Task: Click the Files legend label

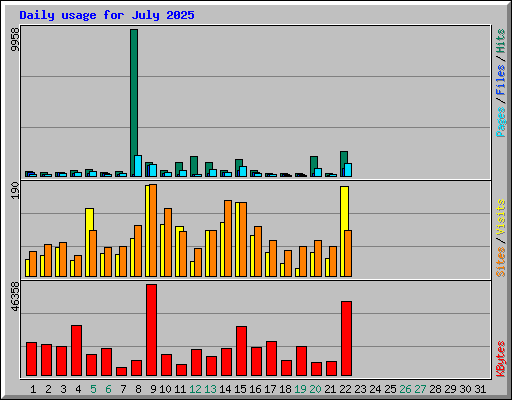Action: [x=501, y=80]
